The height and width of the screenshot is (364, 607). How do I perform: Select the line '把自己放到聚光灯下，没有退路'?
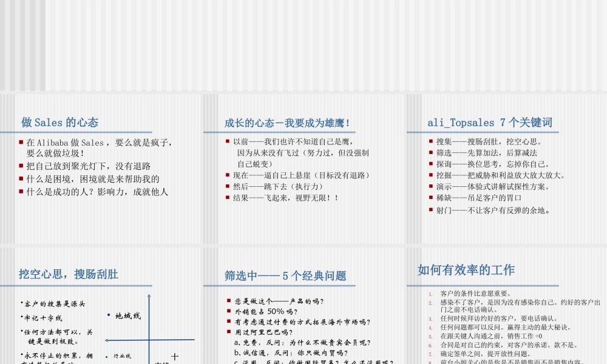point(88,166)
